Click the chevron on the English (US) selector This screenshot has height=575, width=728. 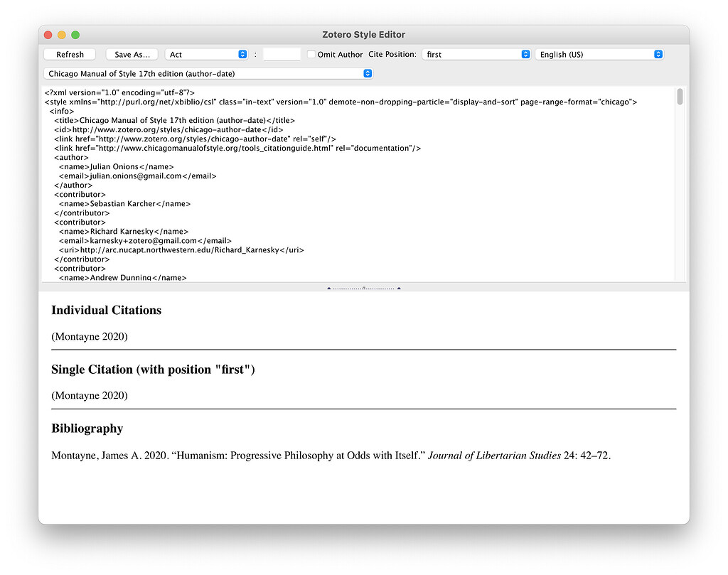tap(658, 53)
